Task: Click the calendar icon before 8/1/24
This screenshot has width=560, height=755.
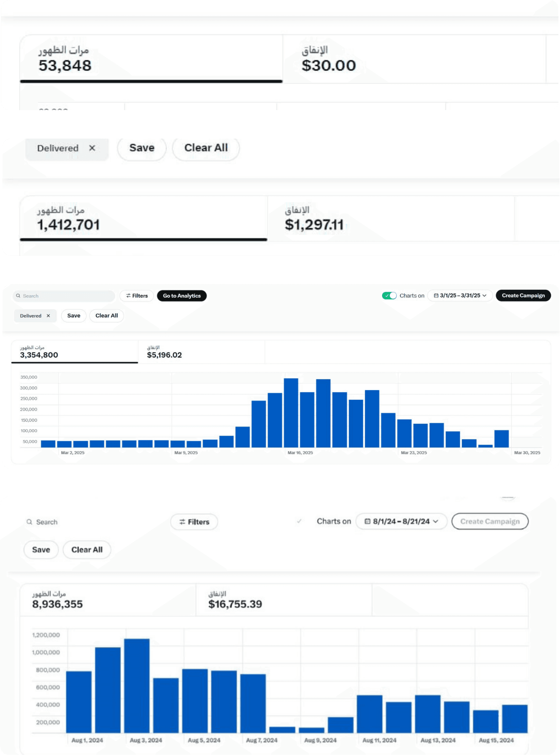Action: pyautogui.click(x=367, y=521)
